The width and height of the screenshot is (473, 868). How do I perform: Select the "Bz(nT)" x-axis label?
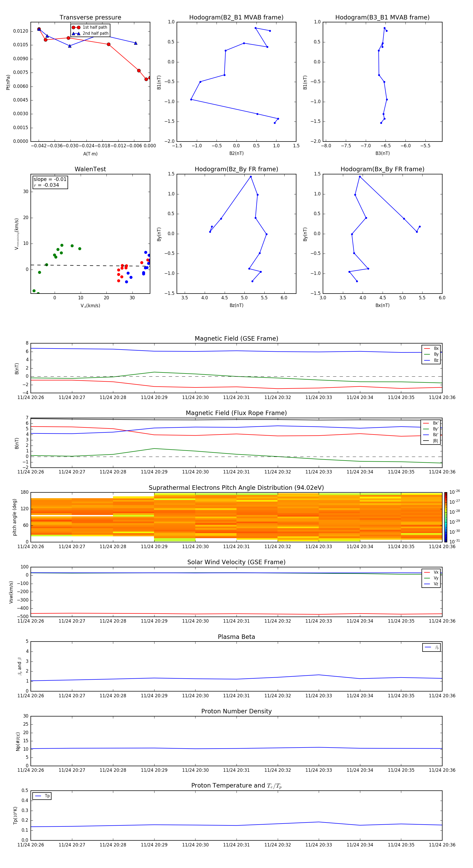[236, 305]
